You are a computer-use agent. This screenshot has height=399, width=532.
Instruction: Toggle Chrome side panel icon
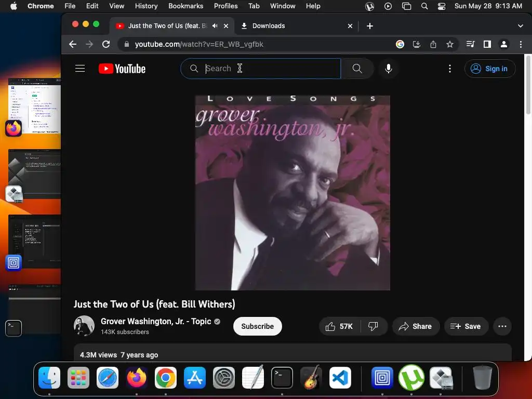tap(487, 44)
